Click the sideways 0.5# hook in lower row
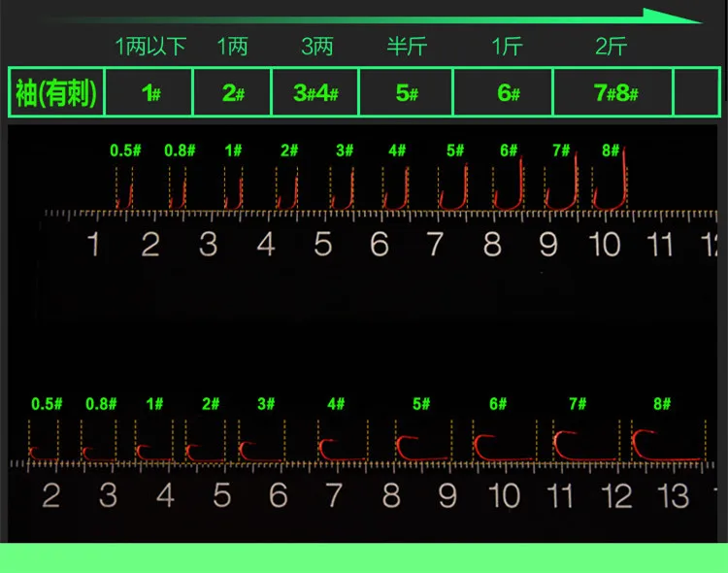The height and width of the screenshot is (573, 728). pyautogui.click(x=43, y=452)
